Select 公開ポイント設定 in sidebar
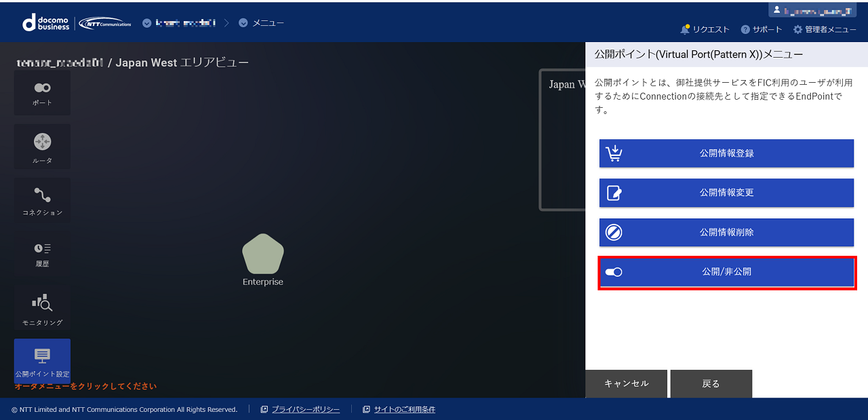 point(42,361)
